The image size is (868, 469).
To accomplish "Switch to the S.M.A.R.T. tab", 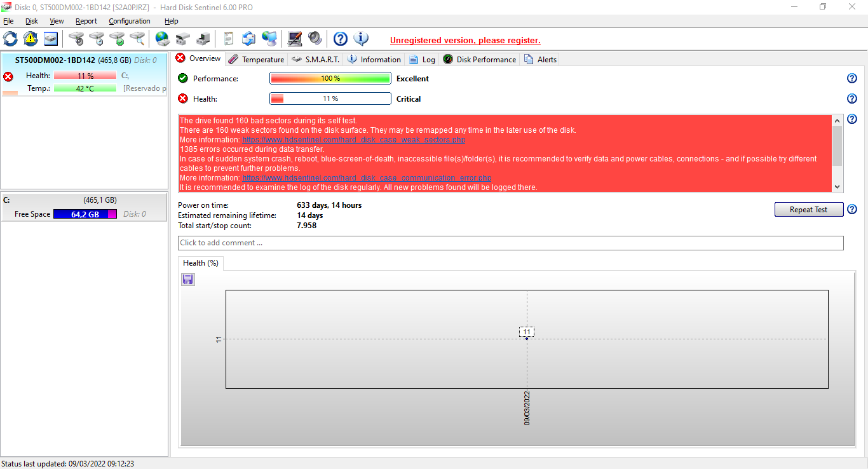I will [x=315, y=59].
